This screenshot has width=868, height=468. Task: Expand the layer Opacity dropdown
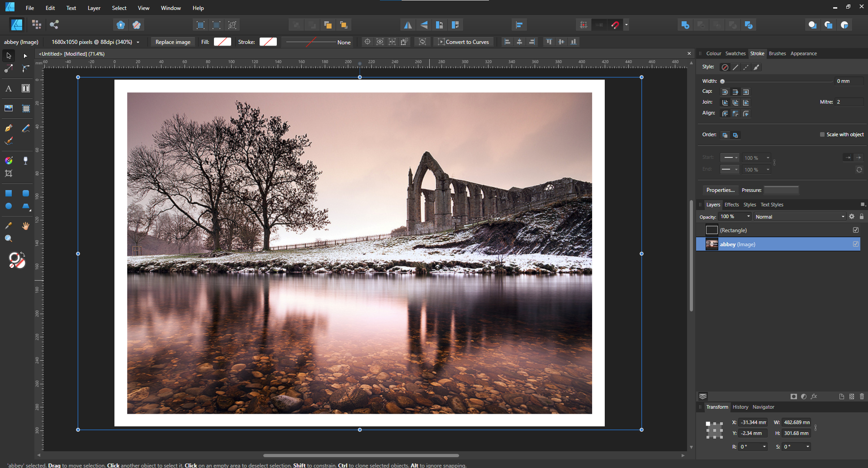pyautogui.click(x=749, y=217)
